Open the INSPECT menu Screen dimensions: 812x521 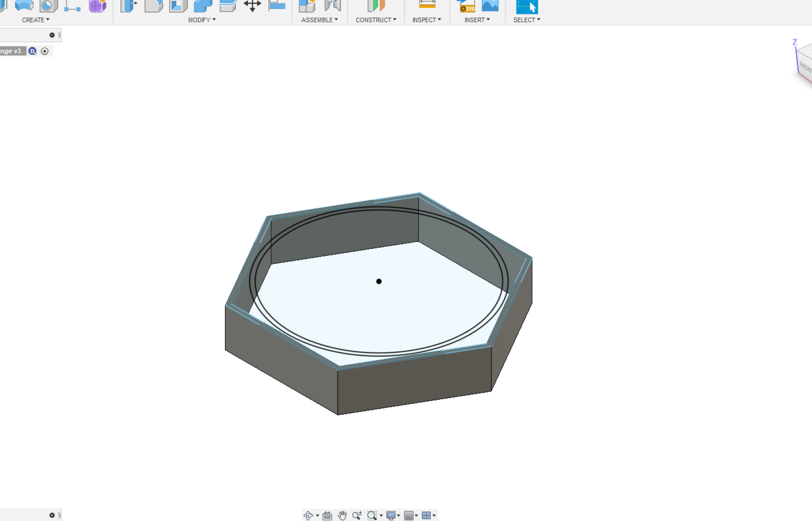tap(427, 20)
